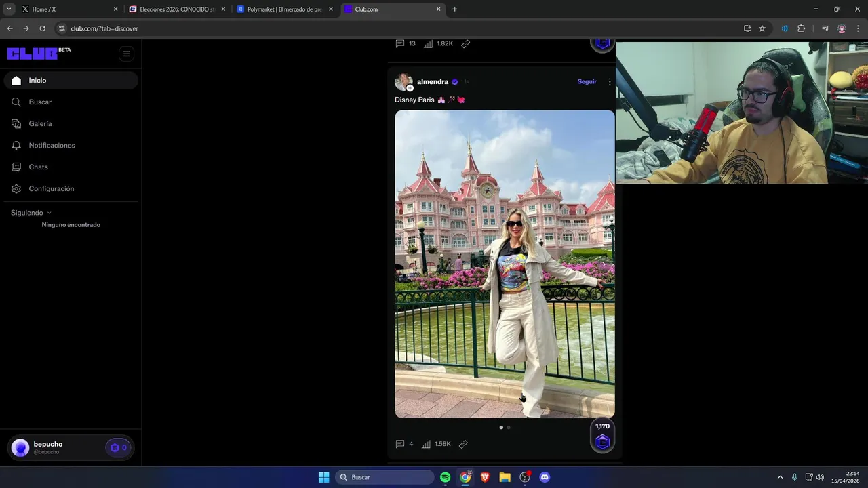
Task: Click the address bar URL
Action: 104,28
